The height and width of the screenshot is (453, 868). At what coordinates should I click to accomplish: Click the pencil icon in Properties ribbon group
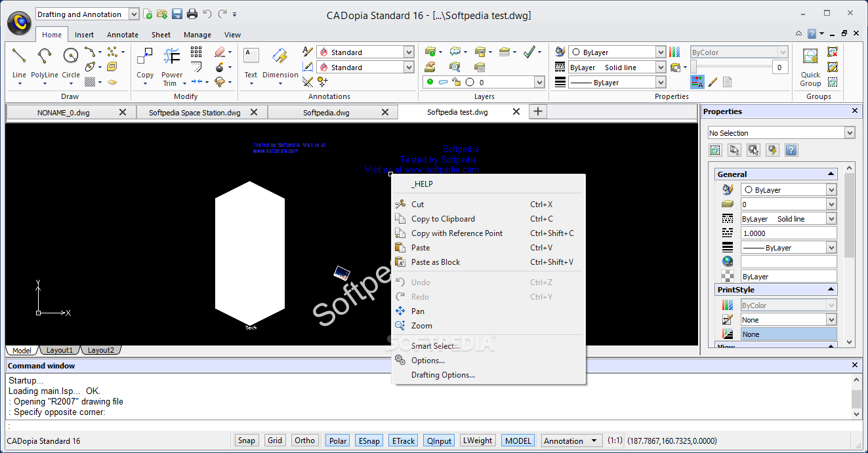pos(712,83)
